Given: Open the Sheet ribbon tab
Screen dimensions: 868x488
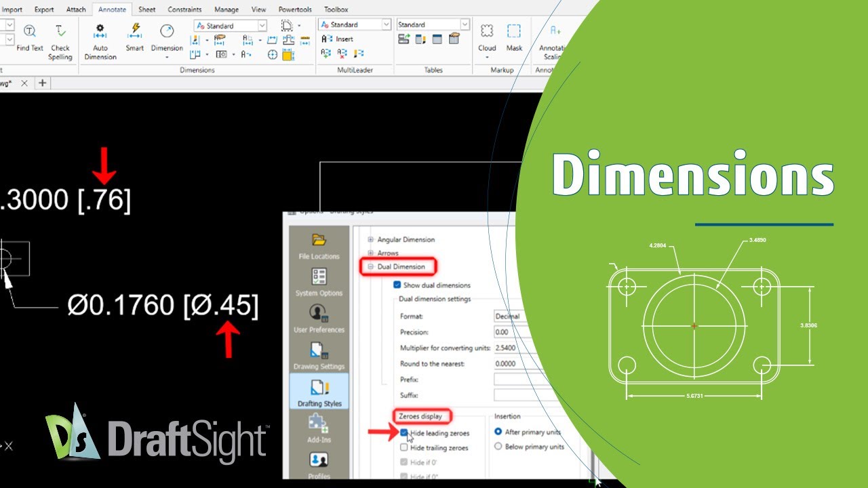Looking at the screenshot, I should coord(146,9).
